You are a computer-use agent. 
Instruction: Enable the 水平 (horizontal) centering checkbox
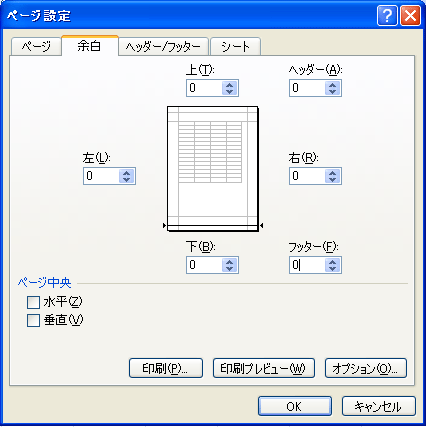point(33,303)
